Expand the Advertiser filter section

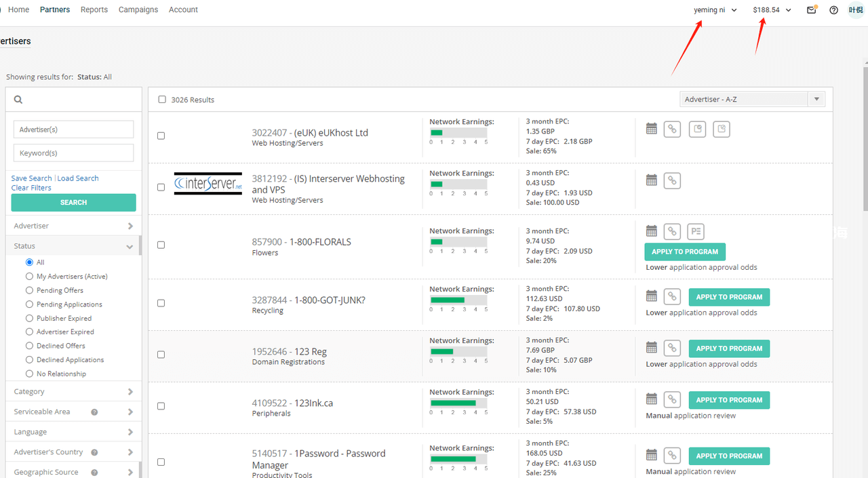(x=73, y=226)
